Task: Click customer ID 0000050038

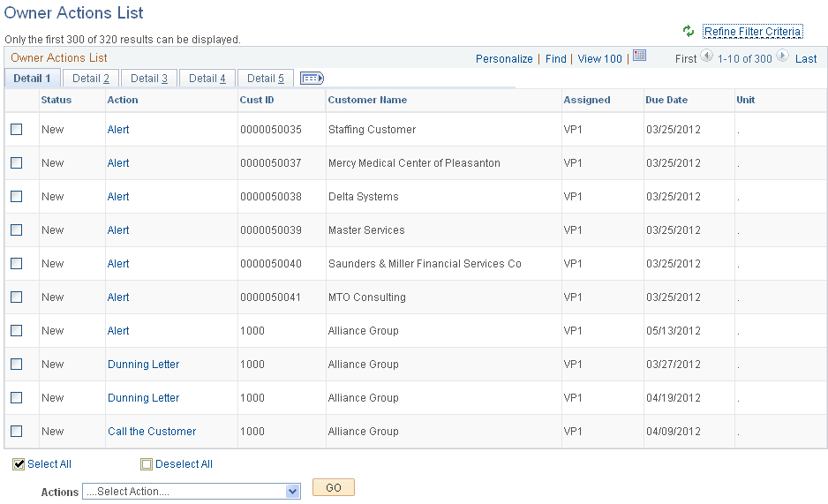Action: pyautogui.click(x=271, y=196)
